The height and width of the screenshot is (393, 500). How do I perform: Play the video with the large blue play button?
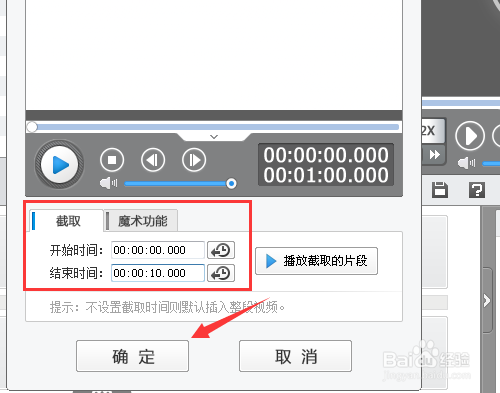(59, 165)
